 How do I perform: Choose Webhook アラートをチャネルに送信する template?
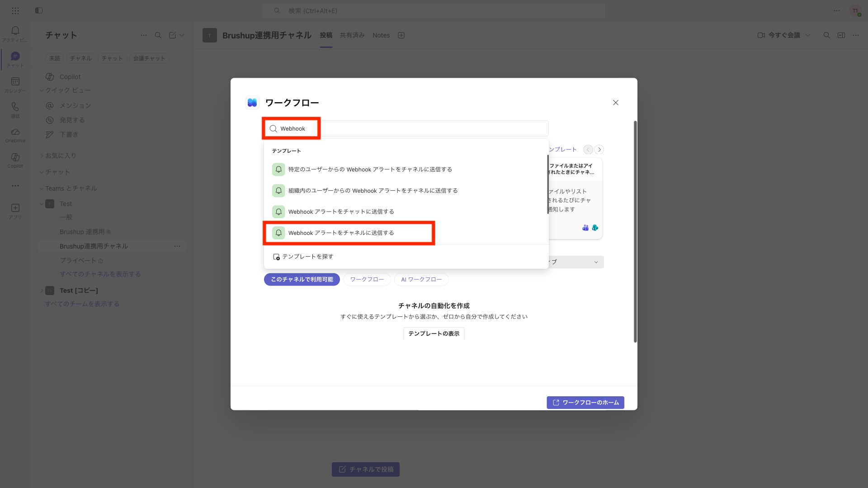[x=406, y=233]
